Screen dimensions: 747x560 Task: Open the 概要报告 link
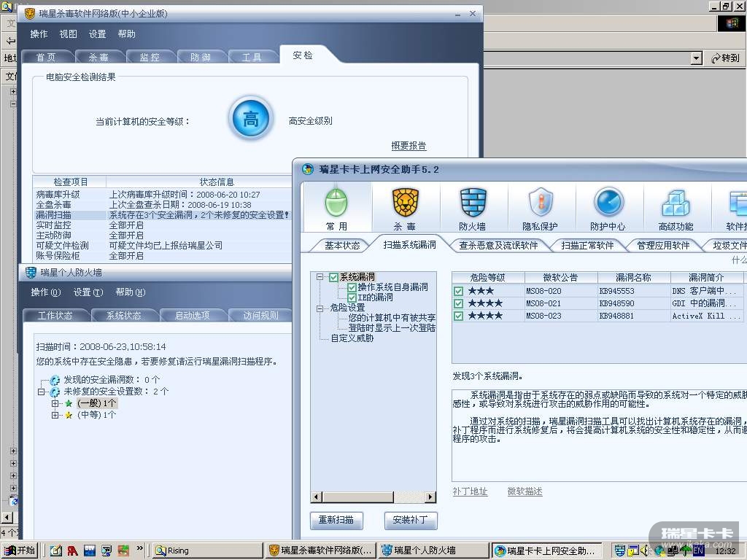409,146
